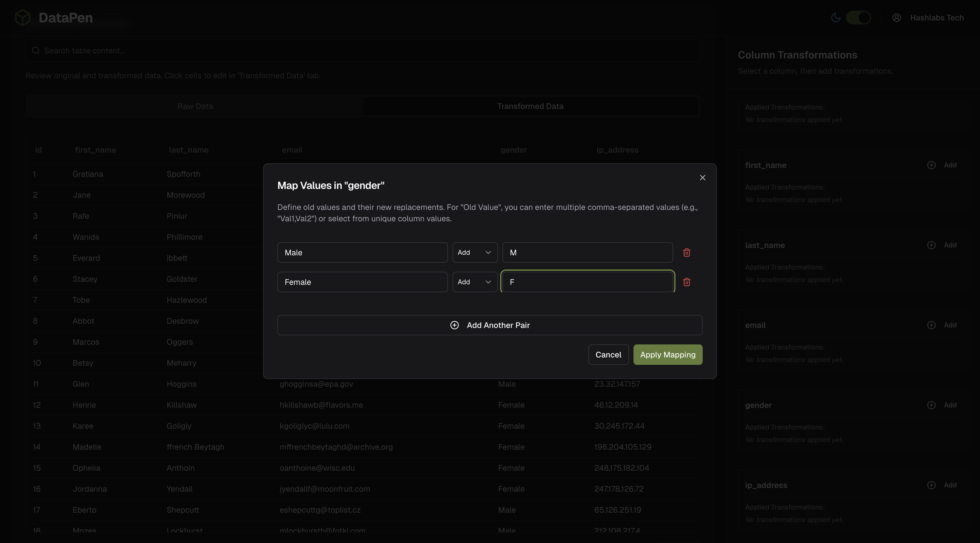Select the kgoliglyc@lulu.com email cell
The width and height of the screenshot is (980, 543).
(314, 426)
